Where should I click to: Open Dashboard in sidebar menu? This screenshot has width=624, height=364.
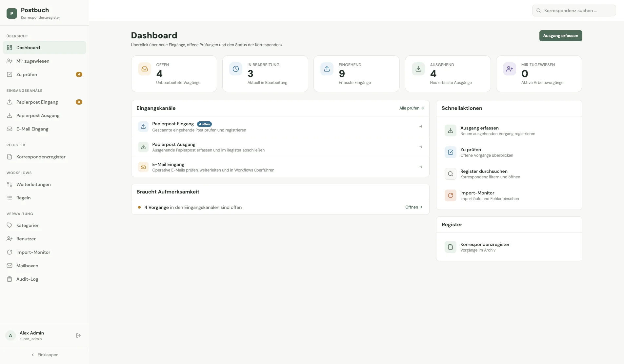tap(44, 48)
